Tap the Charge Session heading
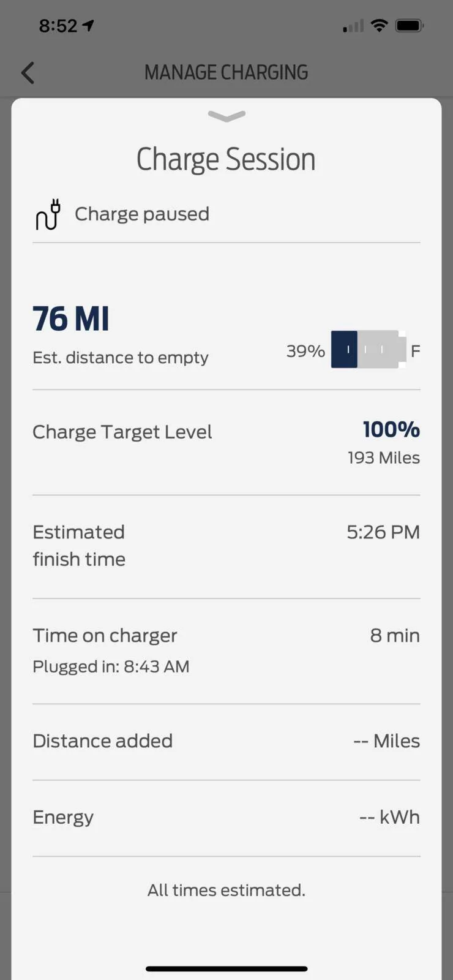This screenshot has height=980, width=453. click(x=226, y=159)
